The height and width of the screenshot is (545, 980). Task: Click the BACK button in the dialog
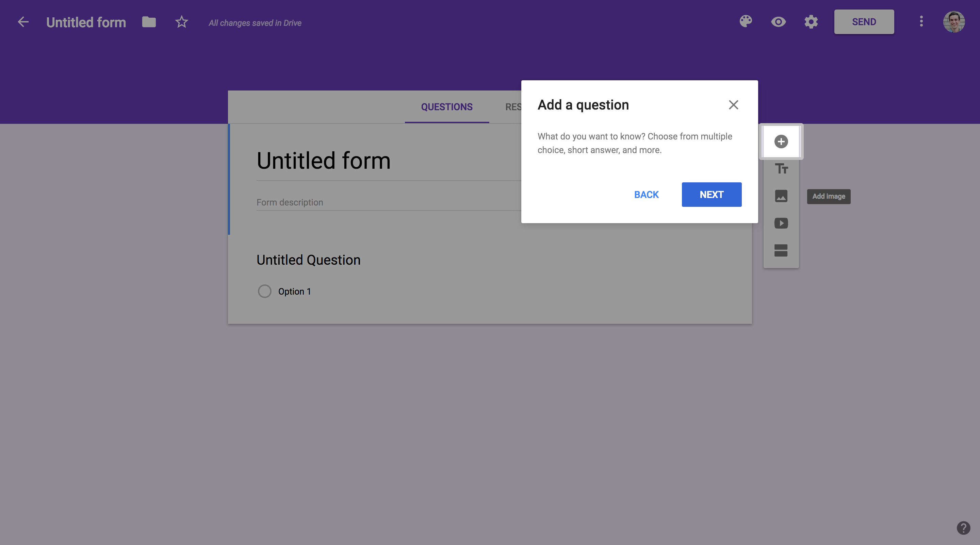646,195
